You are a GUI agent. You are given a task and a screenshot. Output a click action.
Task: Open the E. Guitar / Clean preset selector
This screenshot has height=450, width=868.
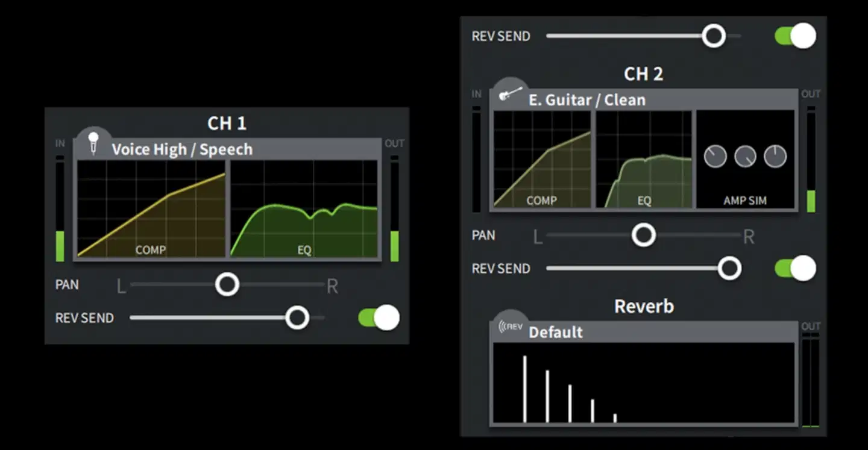587,100
